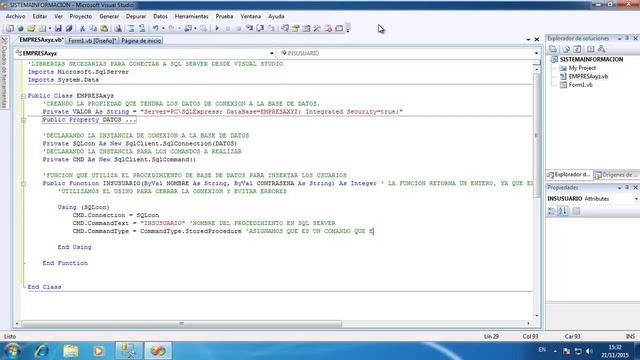The image size is (640, 360).
Task: Click the Uncomment selected lines toolbar icon
Action: pyautogui.click(x=142, y=29)
